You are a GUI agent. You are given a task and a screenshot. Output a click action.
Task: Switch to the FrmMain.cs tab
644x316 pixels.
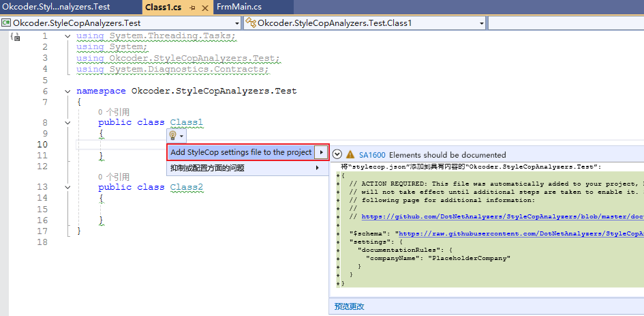(239, 7)
